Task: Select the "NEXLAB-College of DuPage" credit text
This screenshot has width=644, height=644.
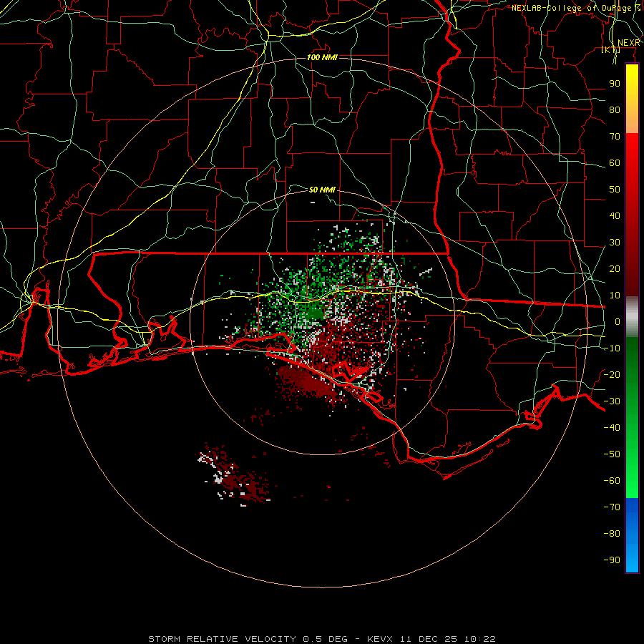Action: point(572,8)
